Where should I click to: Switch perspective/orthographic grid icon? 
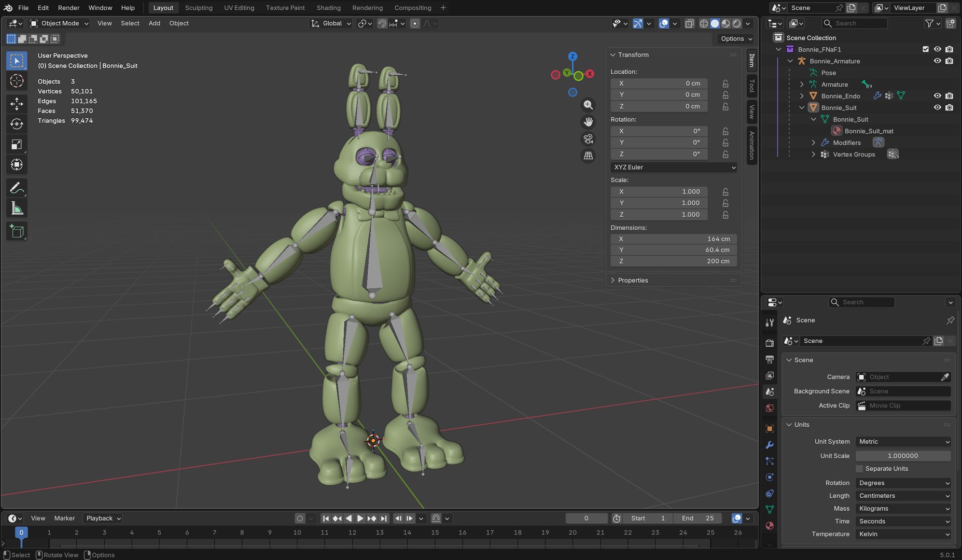tap(588, 156)
